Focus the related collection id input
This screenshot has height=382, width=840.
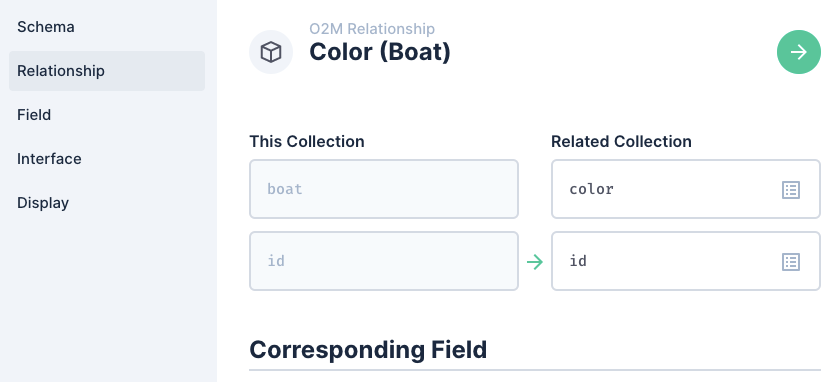coord(686,261)
